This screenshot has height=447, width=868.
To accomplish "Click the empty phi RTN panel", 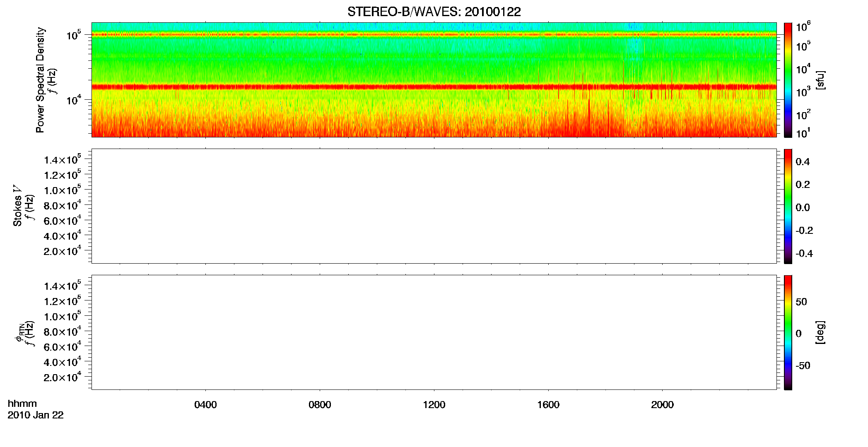I will [x=434, y=332].
